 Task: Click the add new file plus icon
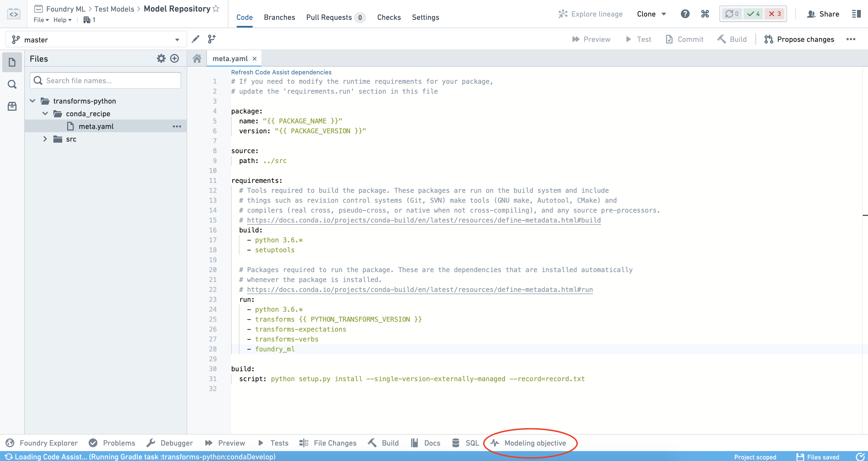pos(174,59)
